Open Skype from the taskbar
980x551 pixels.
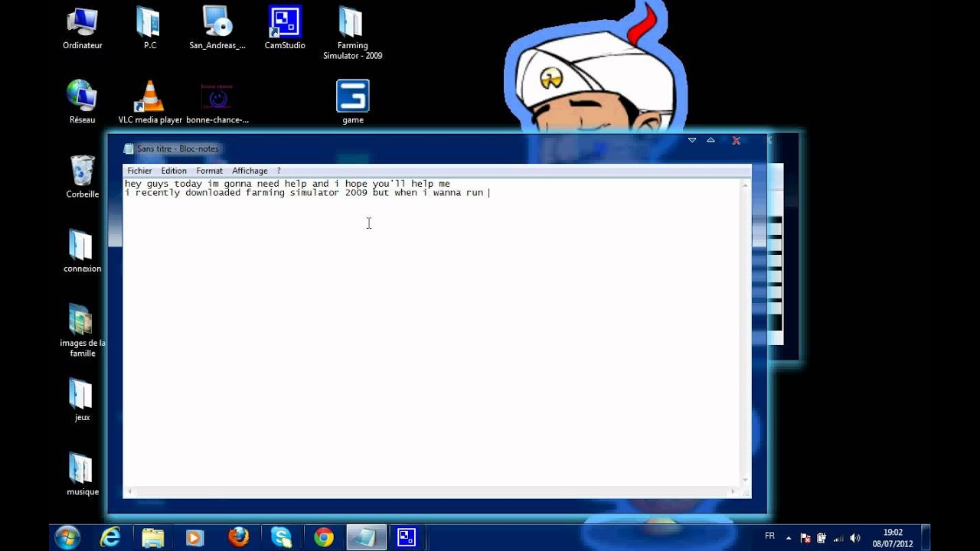[x=280, y=537]
